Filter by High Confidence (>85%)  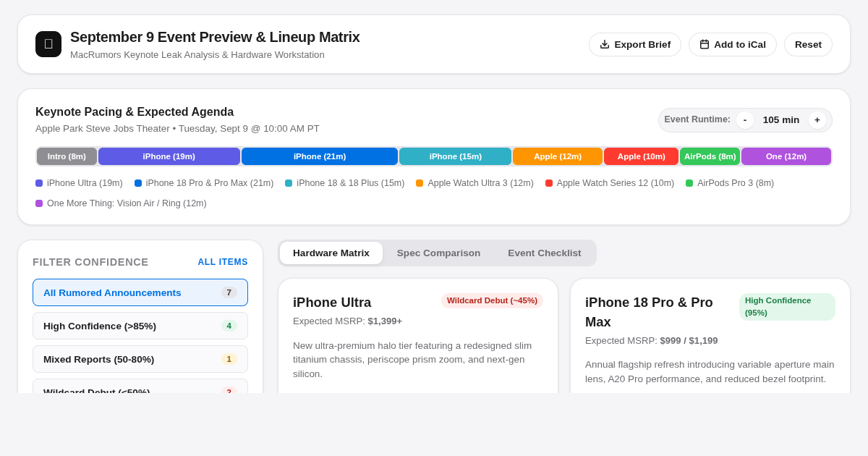coord(140,326)
